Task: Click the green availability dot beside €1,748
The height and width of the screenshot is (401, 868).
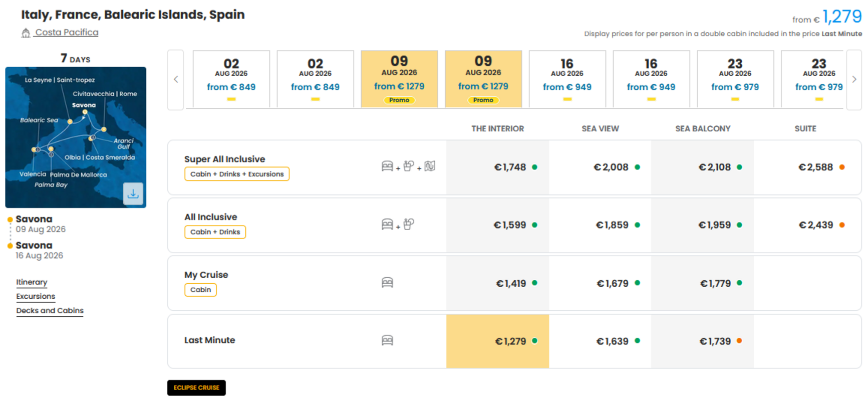Action: coord(534,167)
